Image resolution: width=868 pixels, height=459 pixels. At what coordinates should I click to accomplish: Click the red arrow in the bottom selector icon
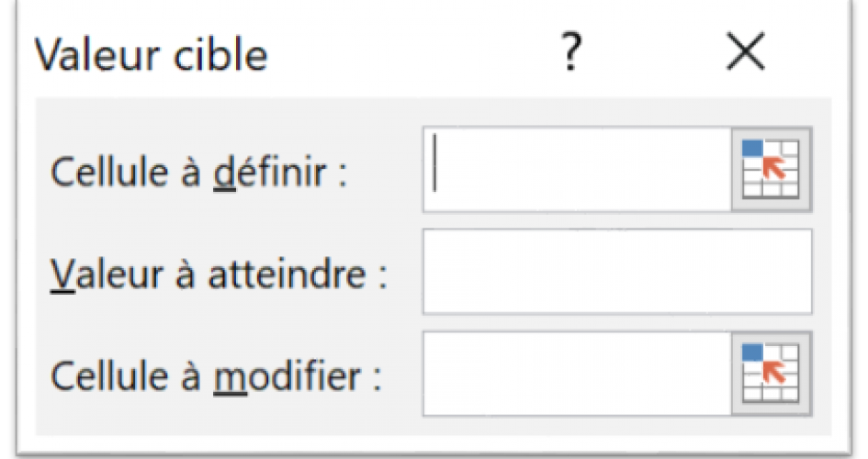[x=775, y=372]
